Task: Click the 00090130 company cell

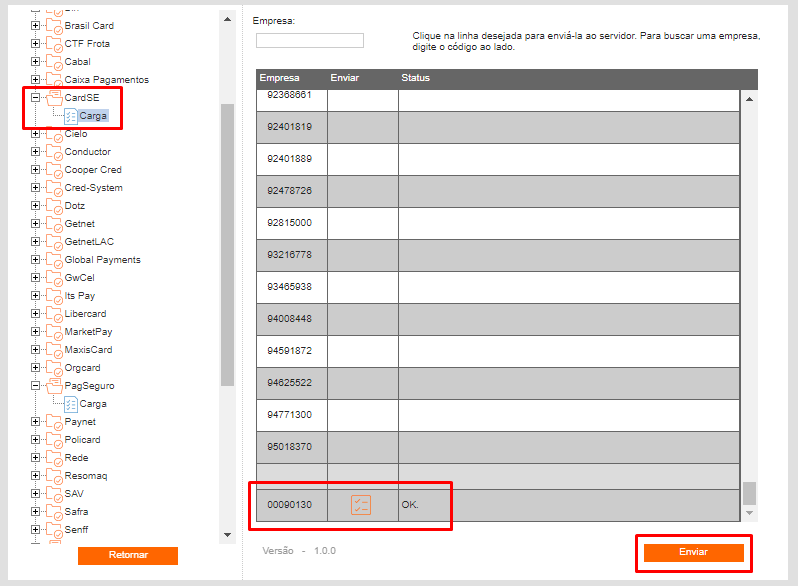Action: point(292,505)
